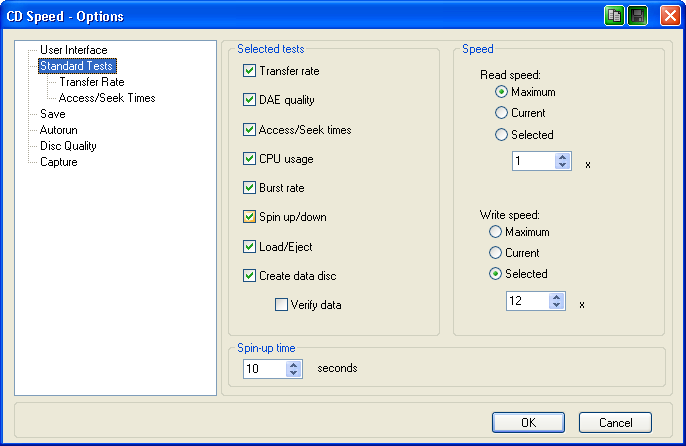Viewport: 686px width, 446px height.
Task: Disable the CPU usage test checkbox
Action: coord(250,158)
